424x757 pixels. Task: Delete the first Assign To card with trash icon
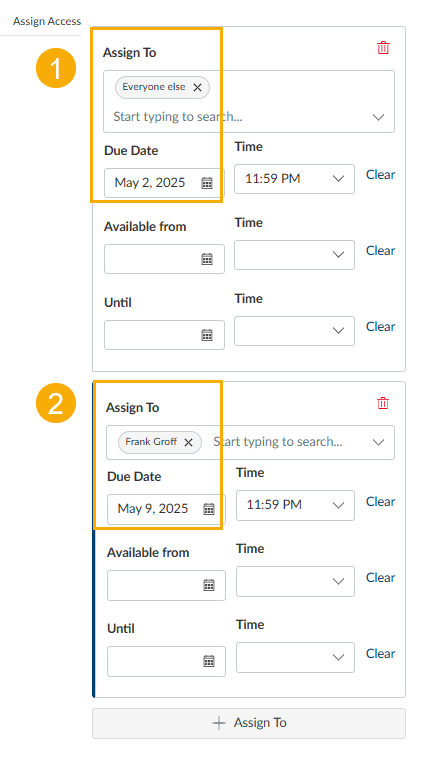coord(383,48)
